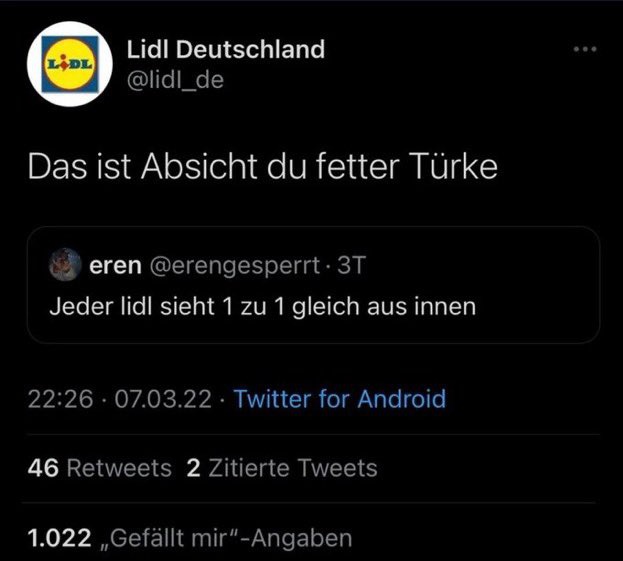Open the 'Gefällt mir'-Angaben list
The image size is (623, 561).
[x=228, y=538]
